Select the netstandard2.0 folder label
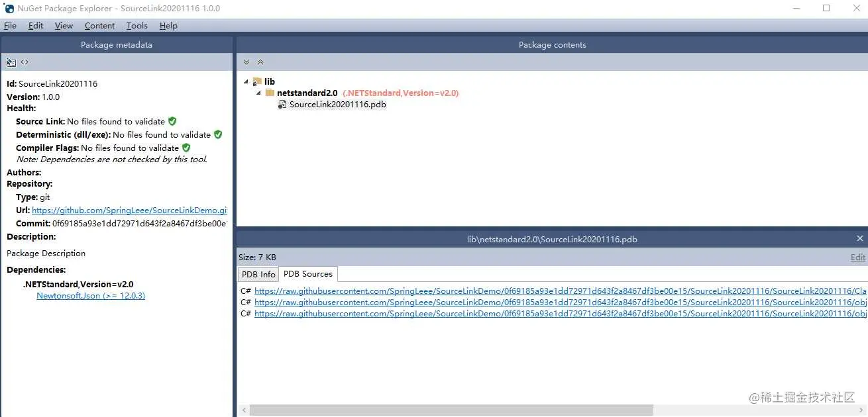This screenshot has height=417, width=868. point(307,93)
